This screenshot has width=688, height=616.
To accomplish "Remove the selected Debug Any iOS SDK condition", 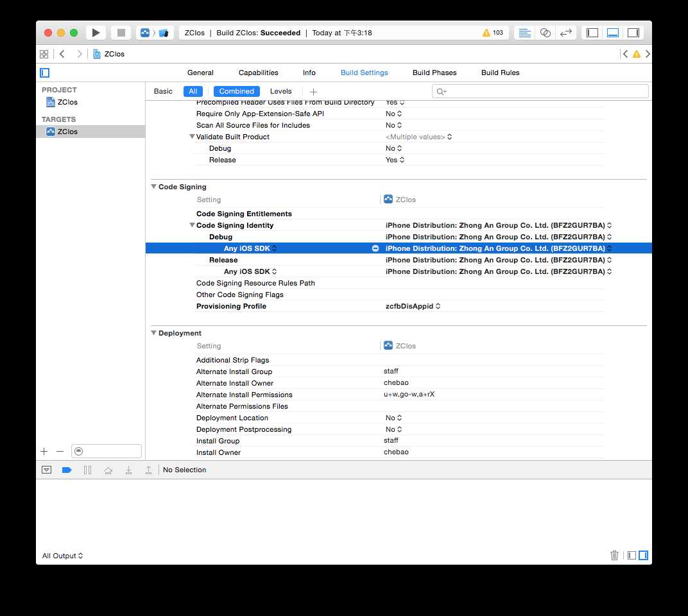I will (375, 248).
